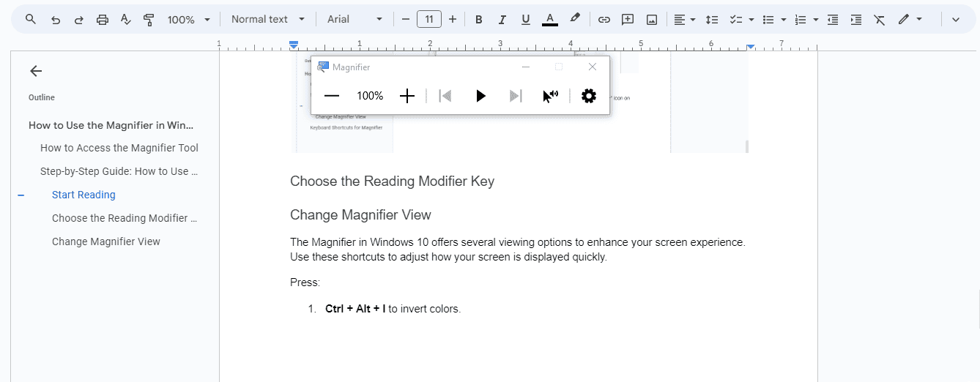Click the font size input field

[x=429, y=20]
